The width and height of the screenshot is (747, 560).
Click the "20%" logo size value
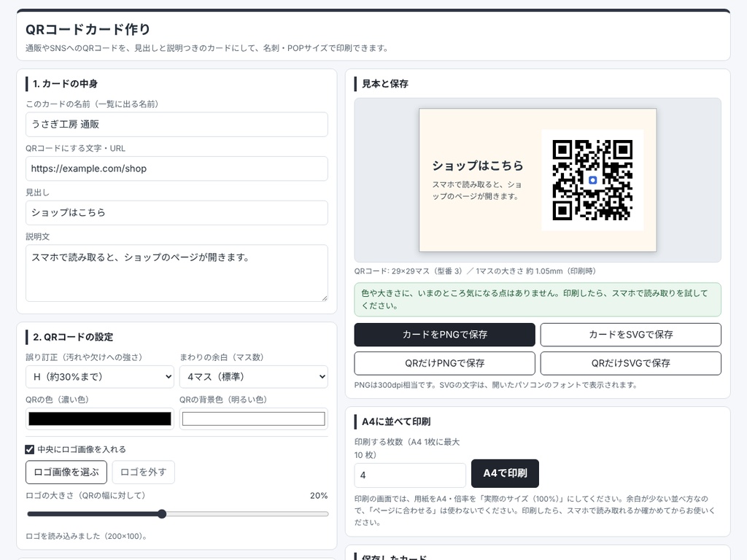[x=319, y=496]
